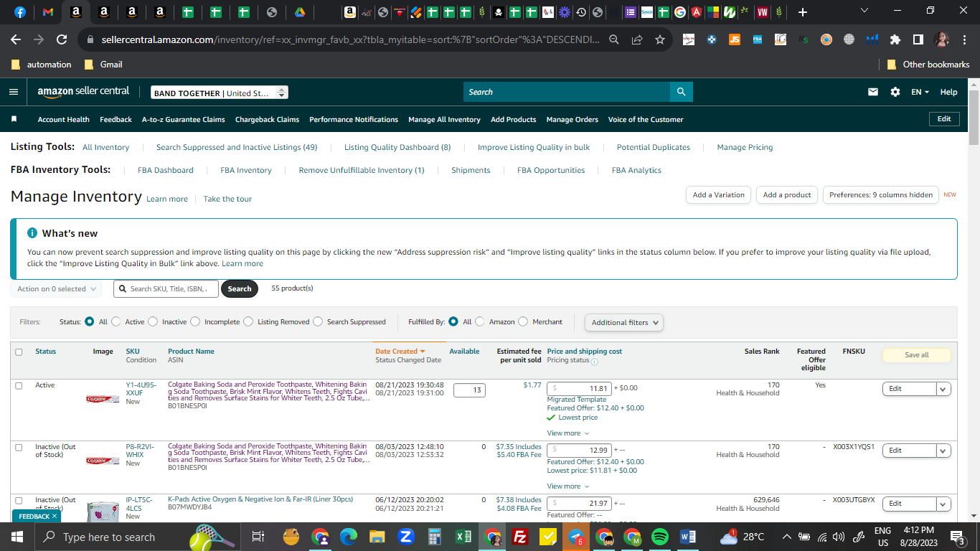Expand View more under the 11.81 price
This screenshot has height=551, width=980.
(x=567, y=433)
